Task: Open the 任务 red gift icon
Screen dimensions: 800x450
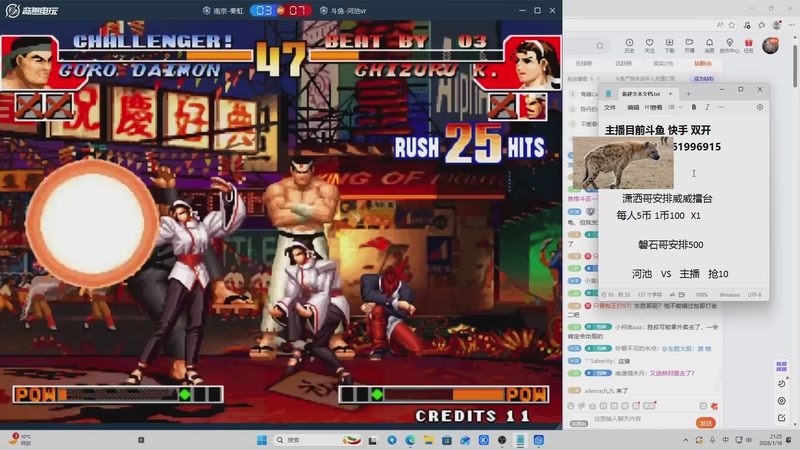Action: coord(748,45)
